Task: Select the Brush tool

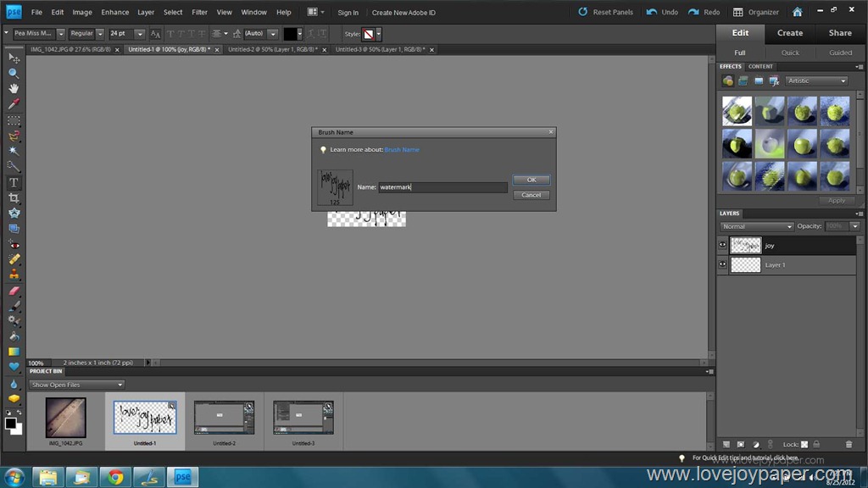Action: click(14, 305)
